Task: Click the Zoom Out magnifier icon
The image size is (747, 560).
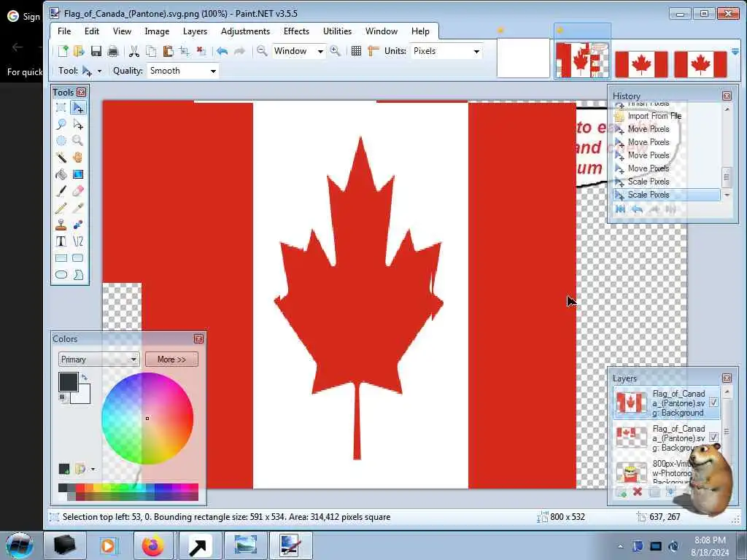Action: tap(262, 51)
